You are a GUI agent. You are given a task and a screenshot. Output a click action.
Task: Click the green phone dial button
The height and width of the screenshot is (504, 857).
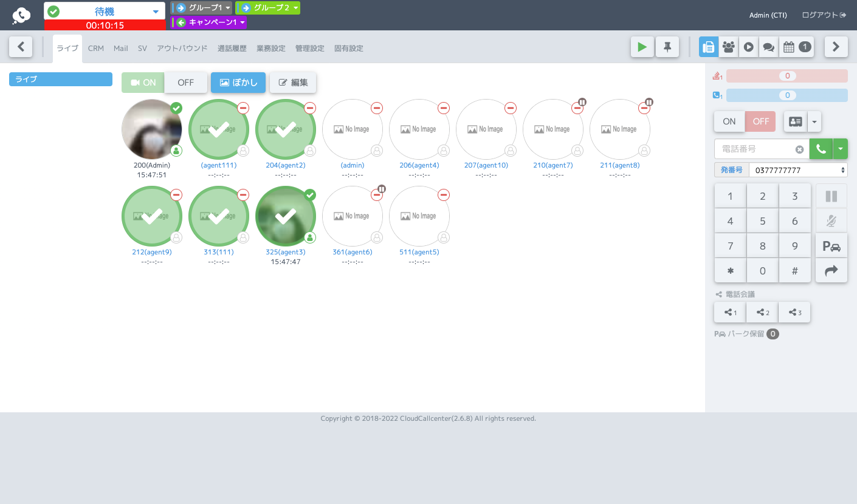coord(821,149)
